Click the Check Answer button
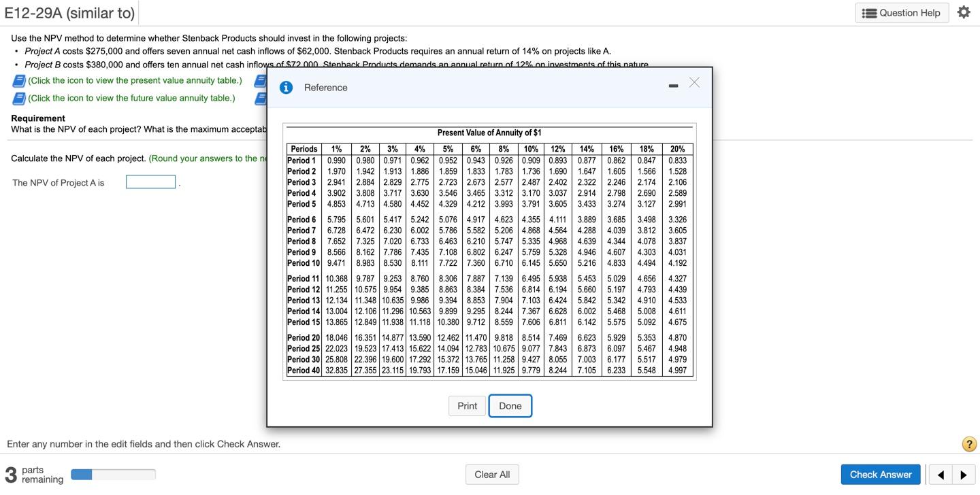 coord(881,475)
